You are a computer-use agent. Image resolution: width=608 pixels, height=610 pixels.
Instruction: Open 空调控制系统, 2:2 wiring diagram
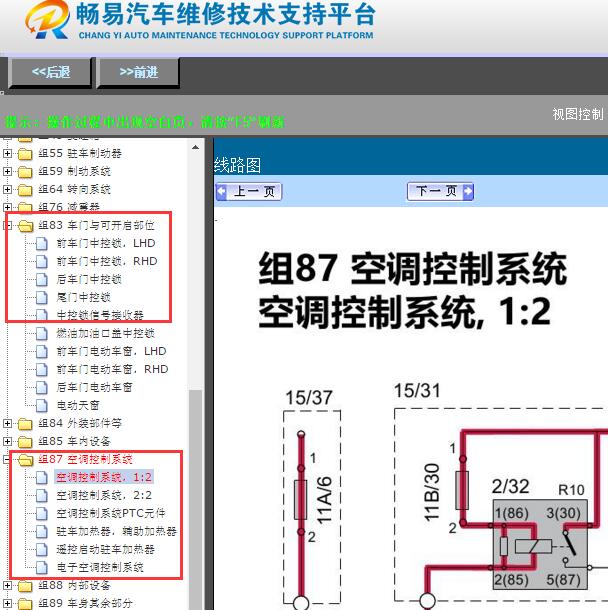[x=104, y=495]
